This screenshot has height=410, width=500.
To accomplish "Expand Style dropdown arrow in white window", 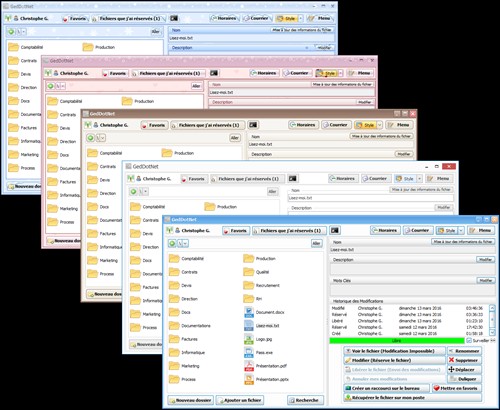I will [x=419, y=179].
